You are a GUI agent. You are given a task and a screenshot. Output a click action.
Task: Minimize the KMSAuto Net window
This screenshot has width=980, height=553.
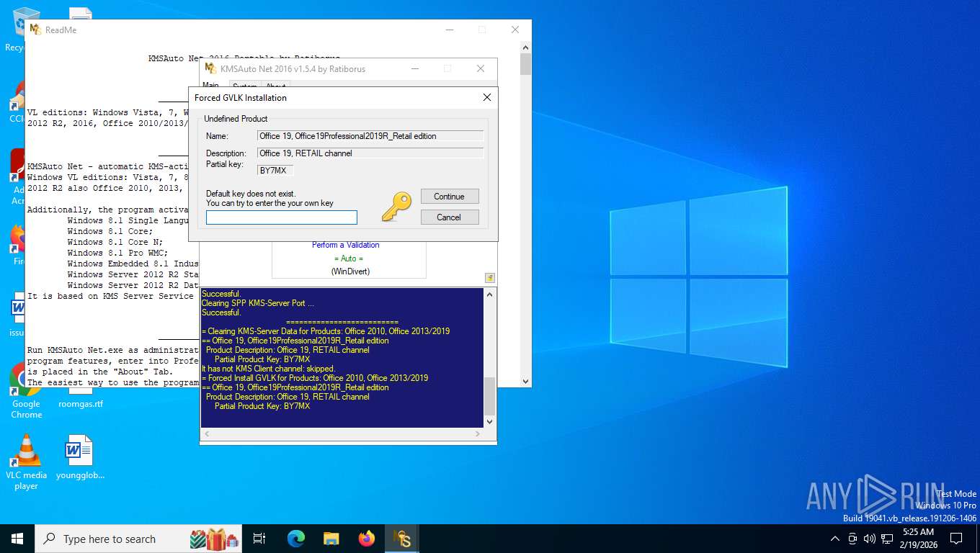click(x=415, y=68)
